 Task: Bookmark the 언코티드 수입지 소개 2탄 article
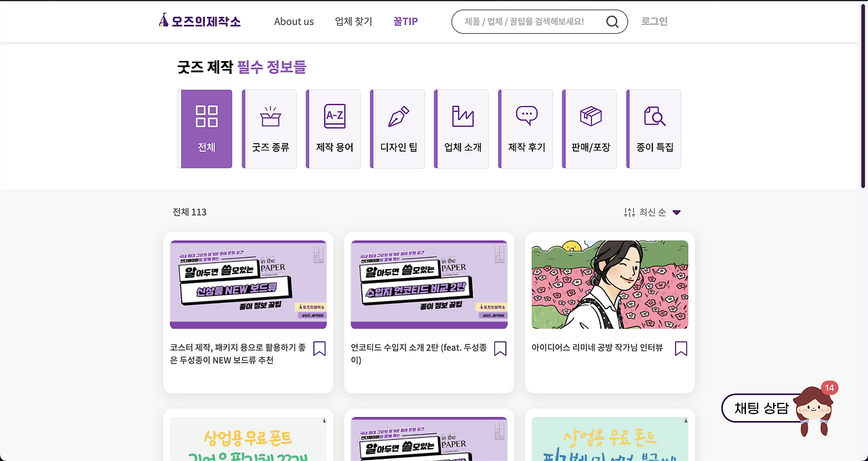click(500, 348)
